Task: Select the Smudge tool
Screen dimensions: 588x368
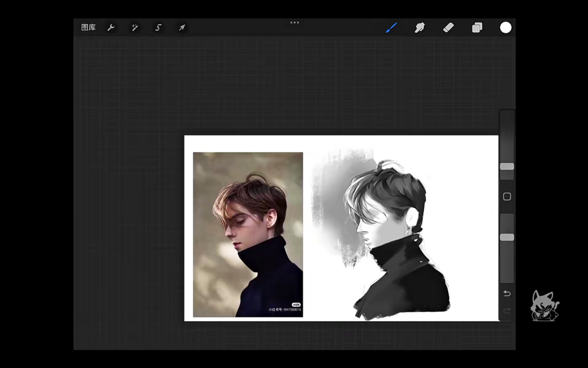Action: tap(420, 28)
